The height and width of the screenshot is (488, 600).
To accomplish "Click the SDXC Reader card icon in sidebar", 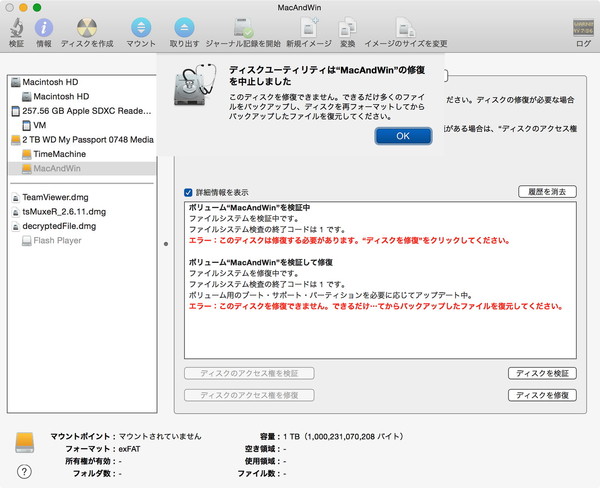I will 16,111.
